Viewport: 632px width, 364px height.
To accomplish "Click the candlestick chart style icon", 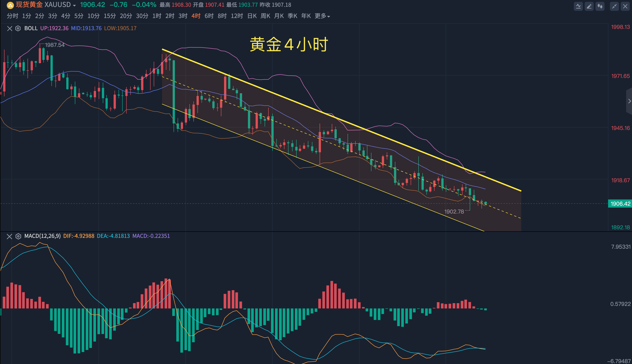I will point(600,6).
